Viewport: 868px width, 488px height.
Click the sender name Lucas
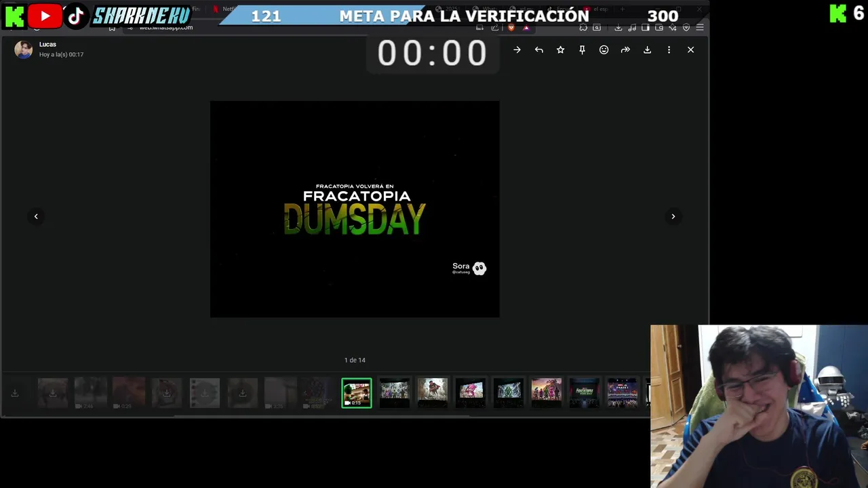coord(47,44)
